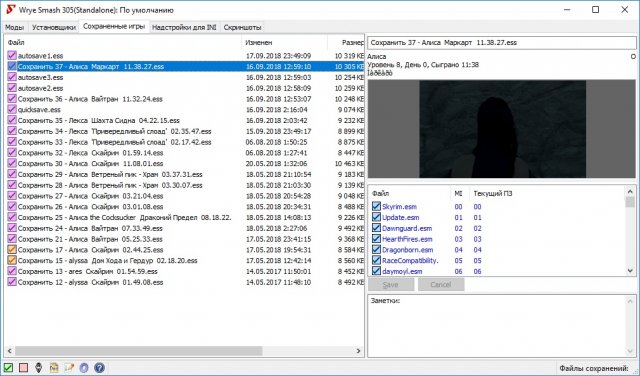The width and height of the screenshot is (640, 376).
Task: Click the Save button under masters list
Action: [391, 285]
